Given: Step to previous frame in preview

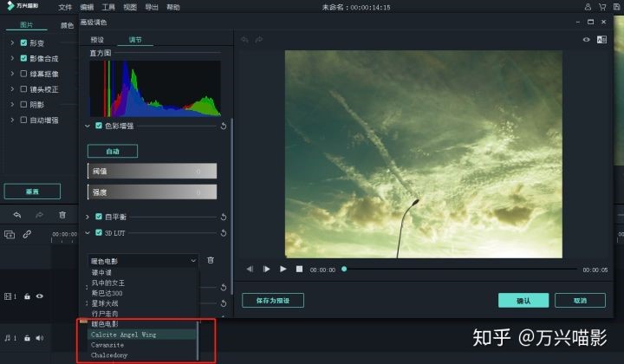Looking at the screenshot, I should (250, 270).
